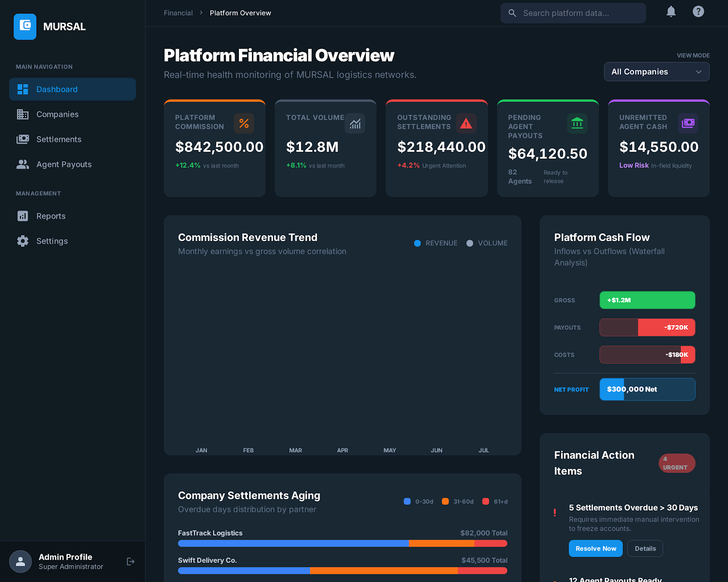This screenshot has height=582, width=728.
Task: Toggle the 0-30d legend in Settlements Aging
Action: click(418, 501)
